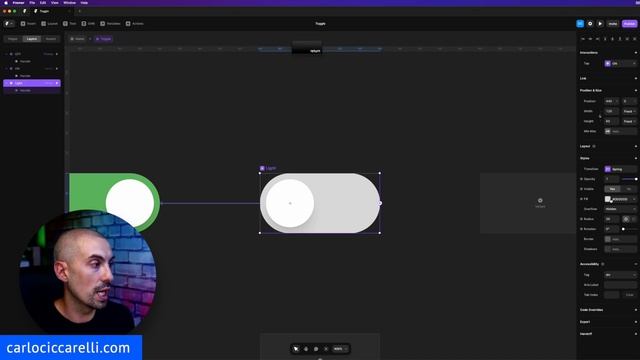Image resolution: width=640 pixels, height=360 pixels.
Task: Click the Play preview button
Action: (x=600, y=24)
